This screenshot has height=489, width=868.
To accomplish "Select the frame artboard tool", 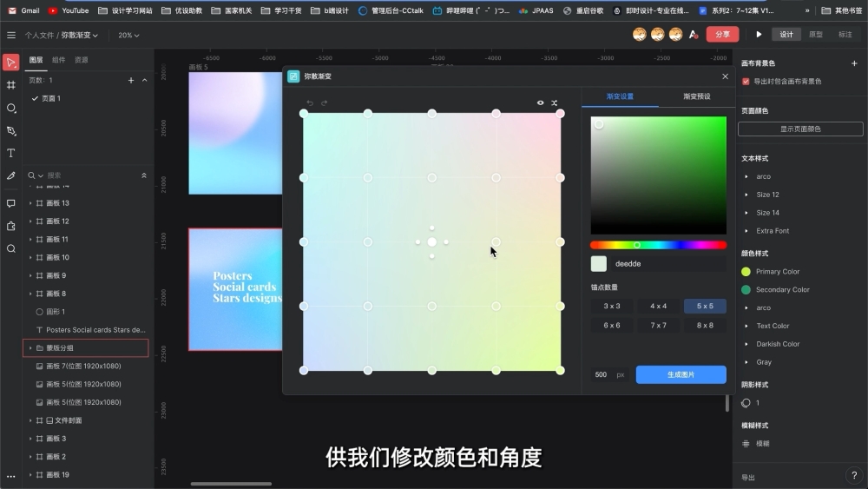I will pos(10,85).
